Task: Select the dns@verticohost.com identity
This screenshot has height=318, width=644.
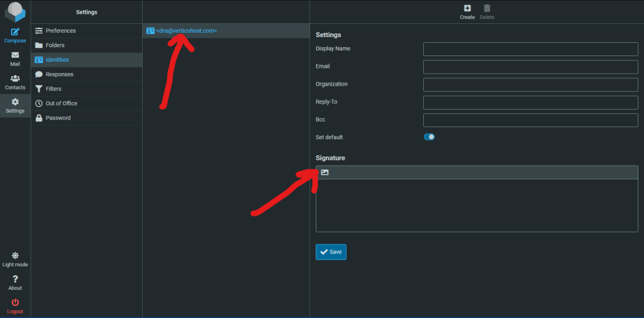Action: [x=186, y=30]
